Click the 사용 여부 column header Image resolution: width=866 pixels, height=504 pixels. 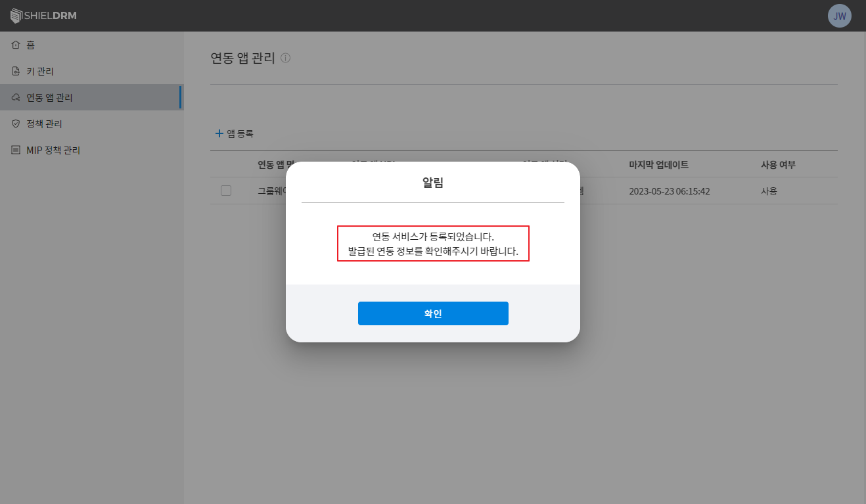tap(777, 165)
